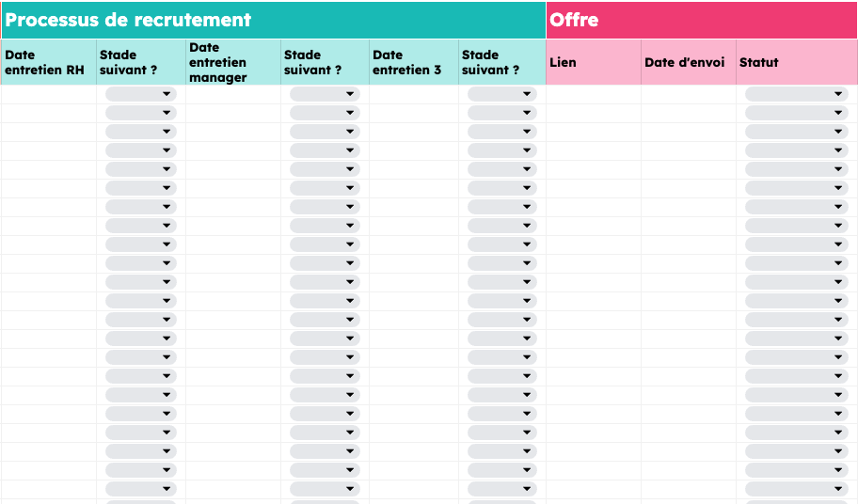This screenshot has width=858, height=504.
Task: Select first empty cell under Date entretien manager
Action: tap(232, 94)
